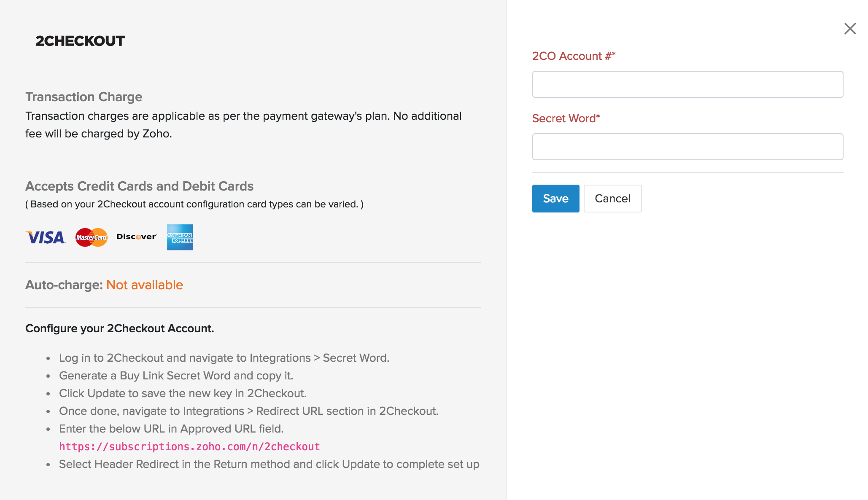Click the 2CO Account # input field
Screen dimensions: 868x500
pyautogui.click(x=687, y=84)
